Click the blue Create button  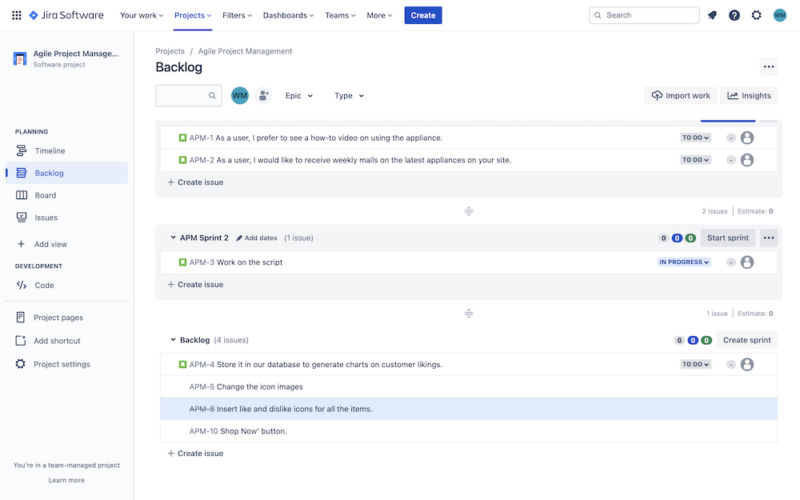pos(423,15)
